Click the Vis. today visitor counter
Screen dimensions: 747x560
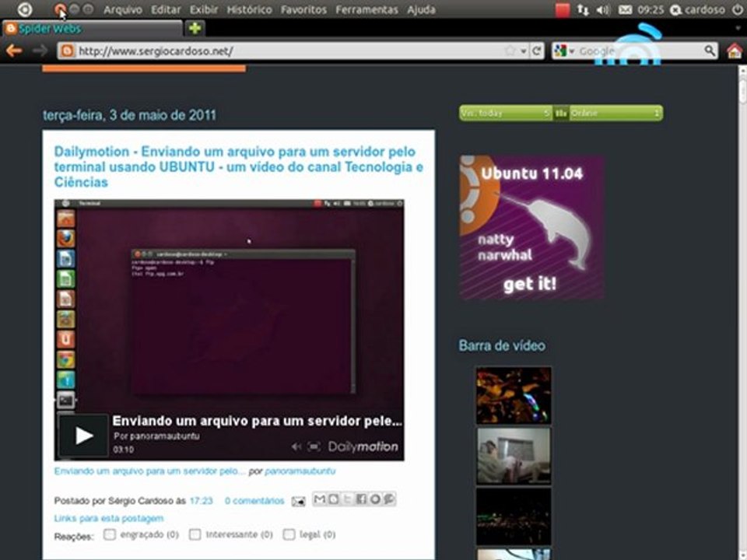click(506, 114)
